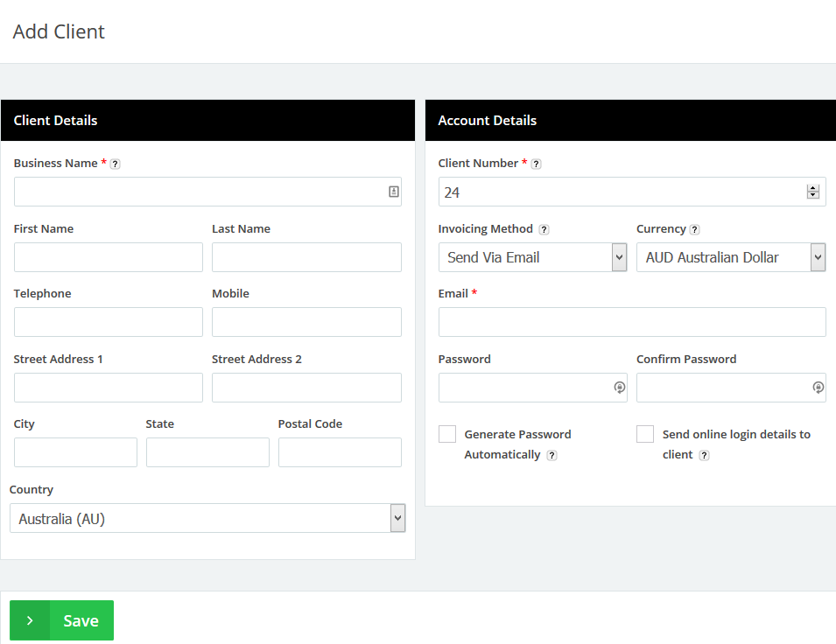
Task: Click help icon beside Currency label
Action: [x=695, y=229]
